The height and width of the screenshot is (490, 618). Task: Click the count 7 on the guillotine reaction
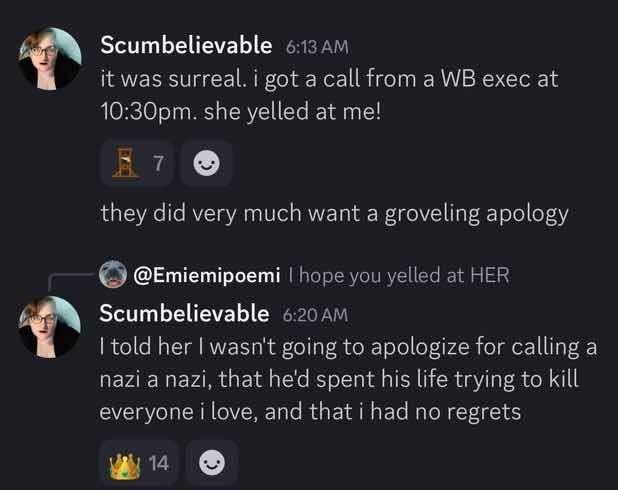coord(158,163)
